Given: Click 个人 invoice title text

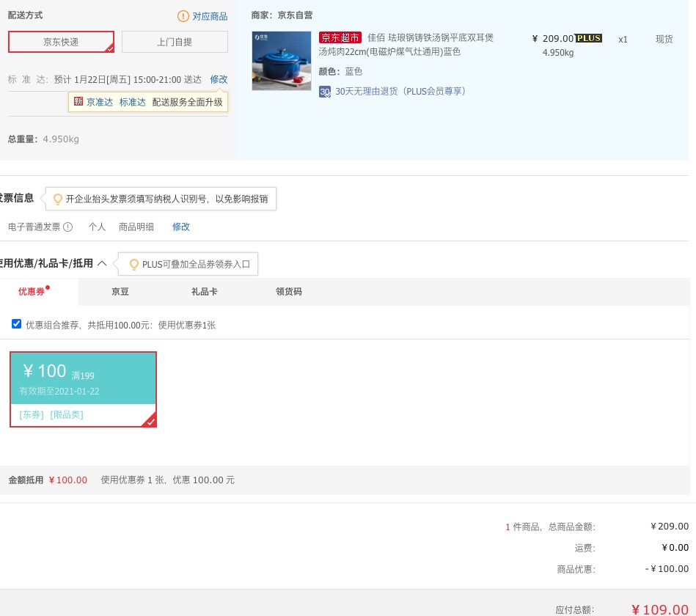Looking at the screenshot, I should pyautogui.click(x=97, y=227).
